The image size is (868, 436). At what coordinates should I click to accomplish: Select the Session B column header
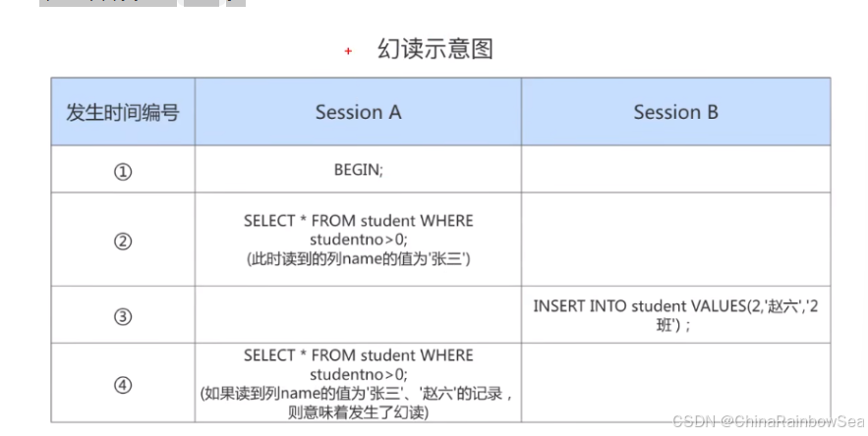[675, 112]
